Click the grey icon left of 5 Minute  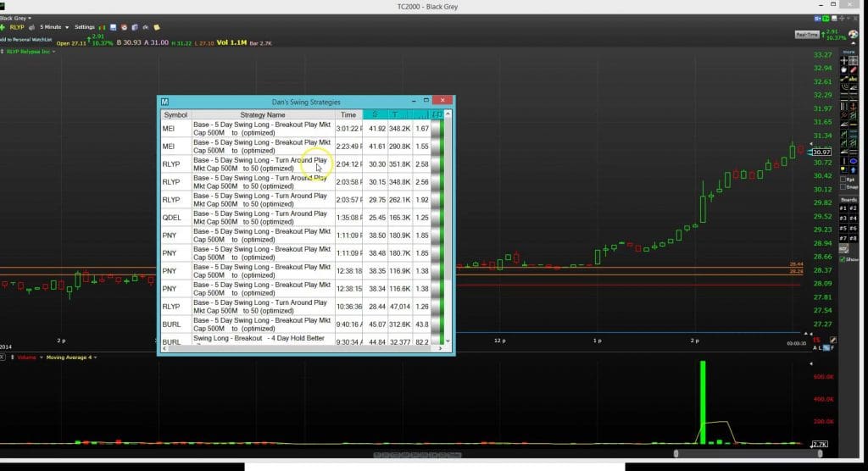tap(32, 27)
